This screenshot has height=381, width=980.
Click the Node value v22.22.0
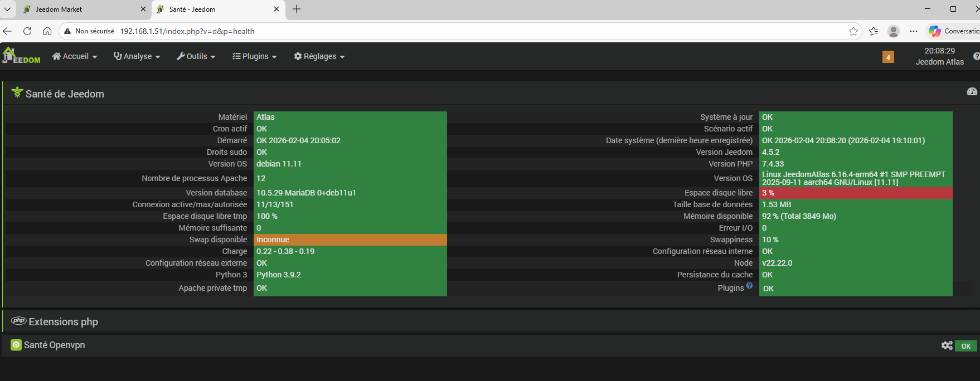pyautogui.click(x=856, y=263)
